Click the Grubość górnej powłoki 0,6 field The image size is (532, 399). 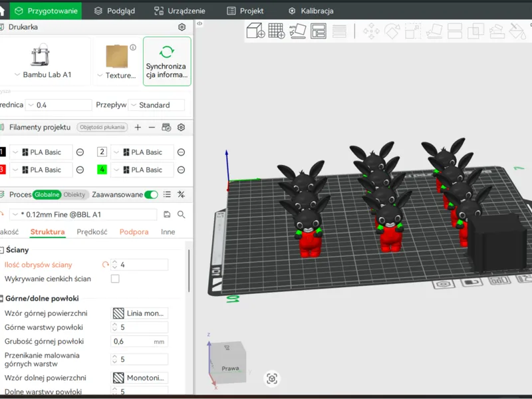point(140,342)
